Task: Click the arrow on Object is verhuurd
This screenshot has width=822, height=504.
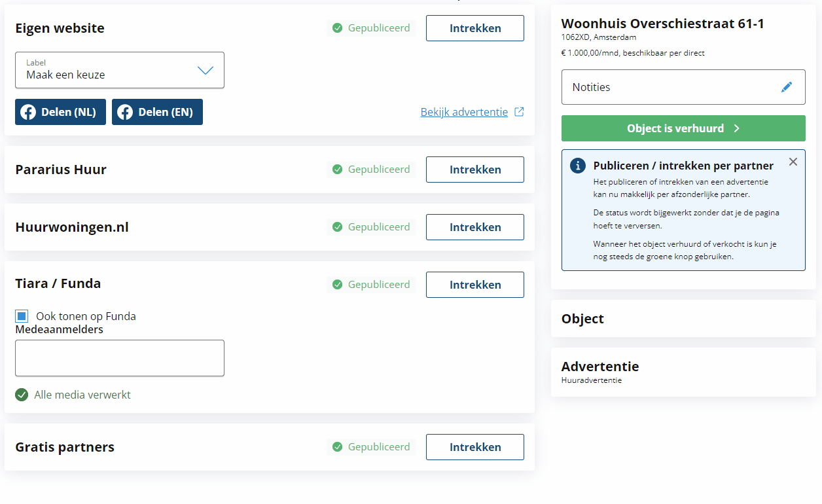Action: tap(736, 128)
